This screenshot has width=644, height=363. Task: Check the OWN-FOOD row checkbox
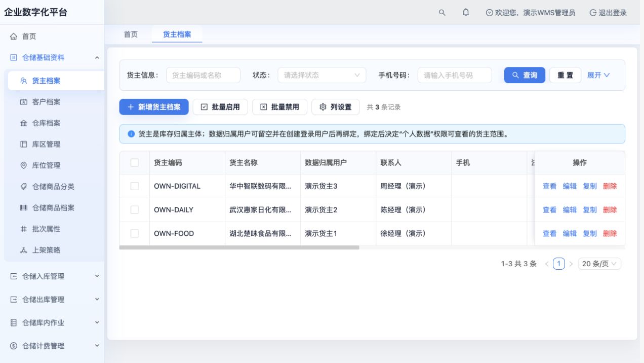(135, 233)
